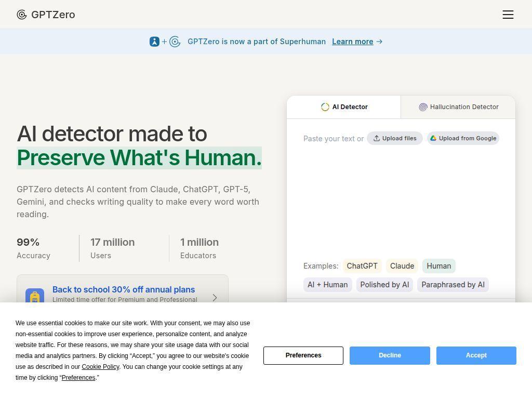The image size is (532, 399).
Task: Click the AI Detector circle icon
Action: pos(325,107)
